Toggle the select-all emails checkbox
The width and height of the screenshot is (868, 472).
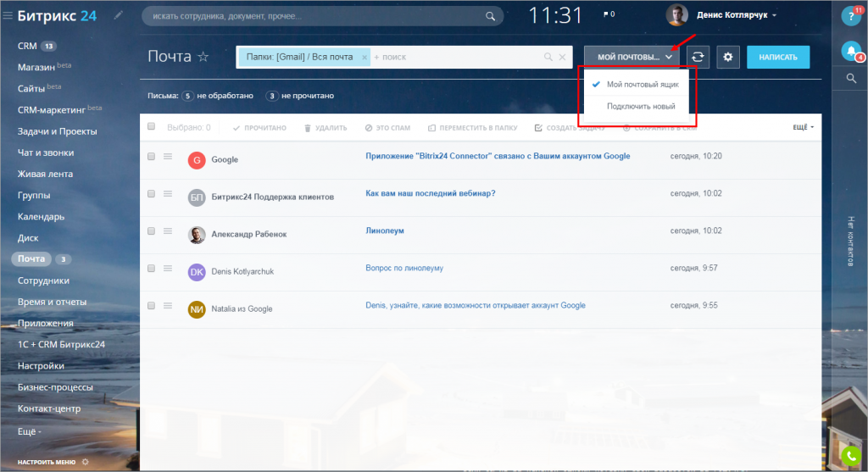click(x=151, y=127)
